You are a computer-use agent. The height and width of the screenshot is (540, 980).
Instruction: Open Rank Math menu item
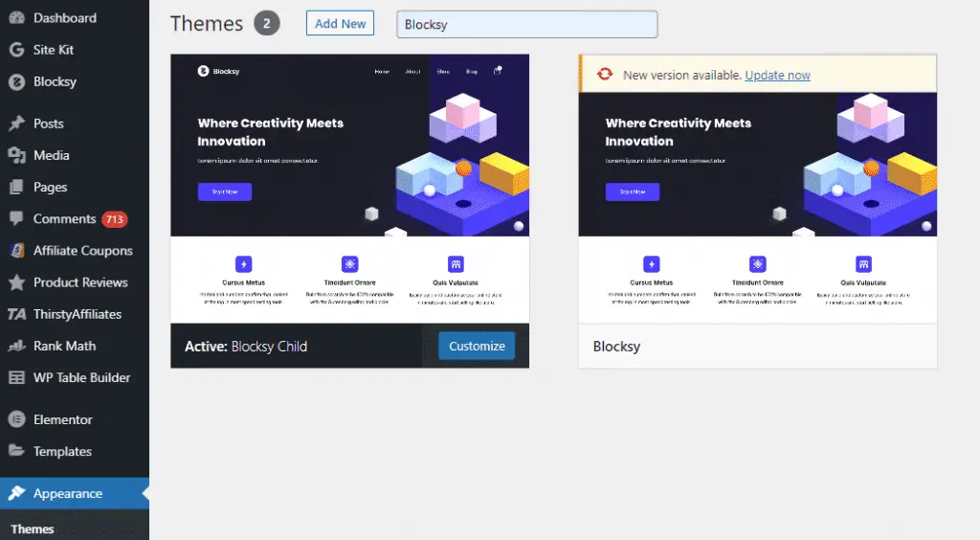tap(75, 346)
